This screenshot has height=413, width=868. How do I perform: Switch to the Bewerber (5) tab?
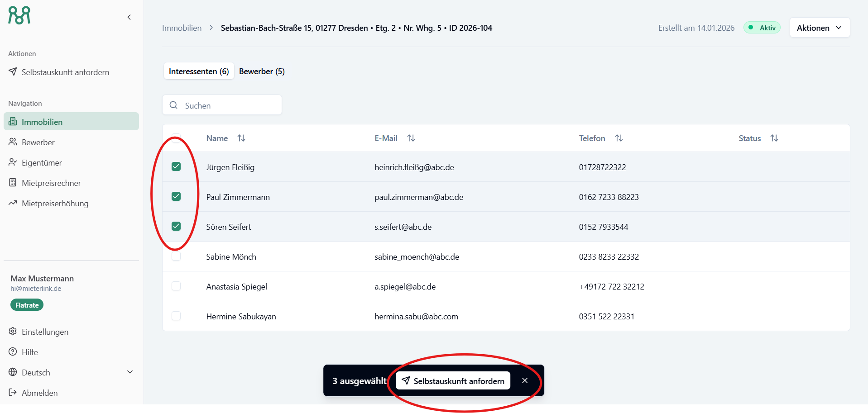point(262,71)
